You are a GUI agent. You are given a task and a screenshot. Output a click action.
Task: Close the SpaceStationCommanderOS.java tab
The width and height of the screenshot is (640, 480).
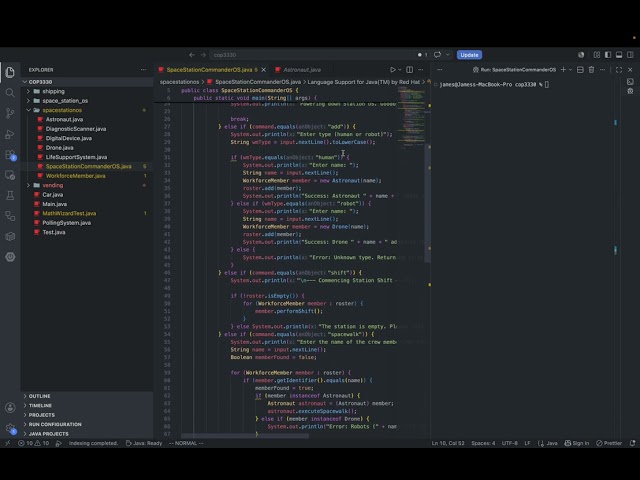click(263, 70)
